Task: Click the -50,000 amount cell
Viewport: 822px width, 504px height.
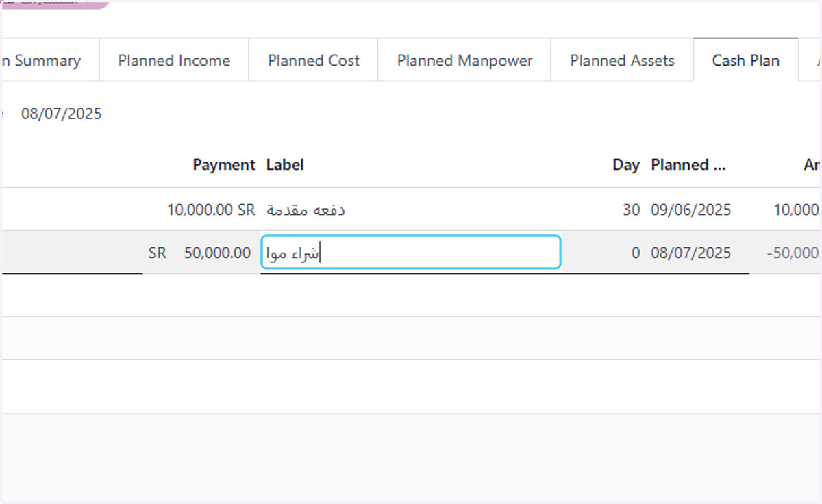Action: (793, 253)
